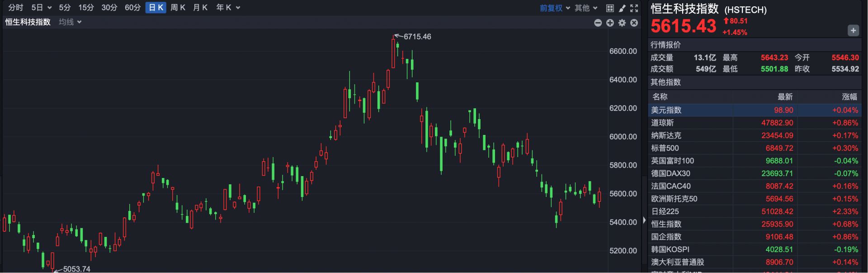Close the indicator bar with X icon
The image size is (868, 273).
634,23
